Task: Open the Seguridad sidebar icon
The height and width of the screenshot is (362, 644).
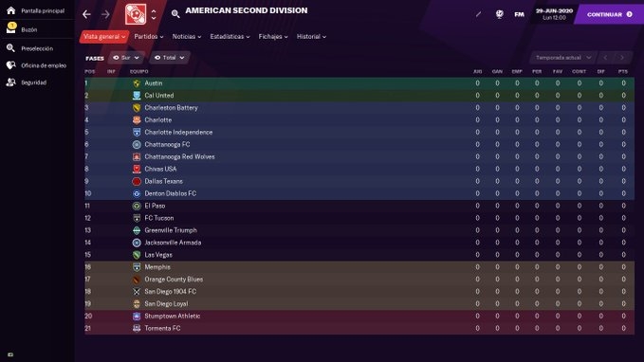Action: (x=10, y=82)
